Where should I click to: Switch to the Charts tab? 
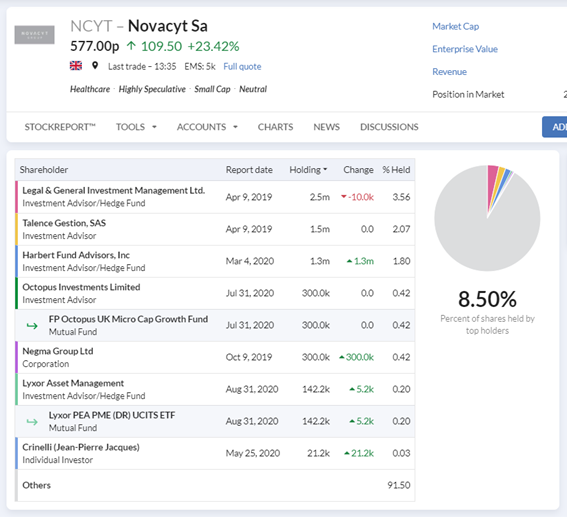[275, 127]
